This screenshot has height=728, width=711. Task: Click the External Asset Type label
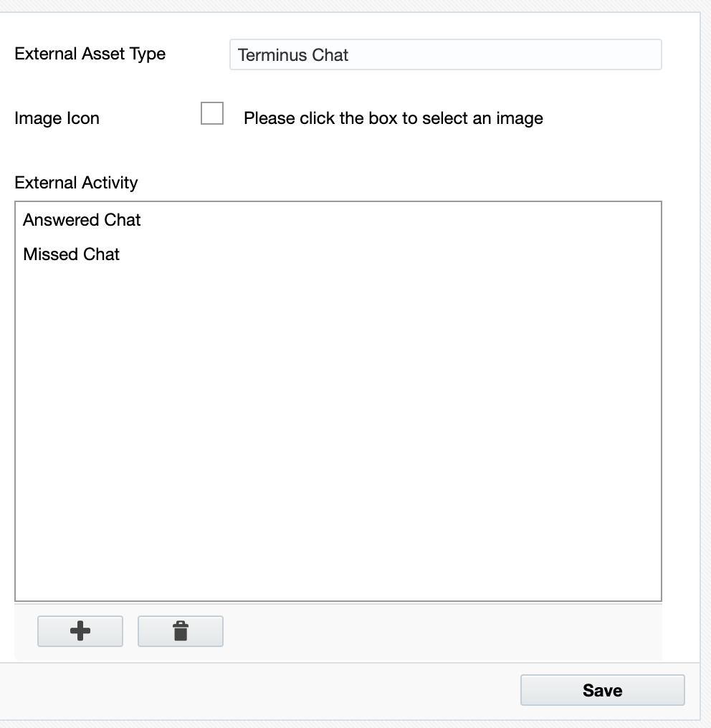[x=90, y=54]
